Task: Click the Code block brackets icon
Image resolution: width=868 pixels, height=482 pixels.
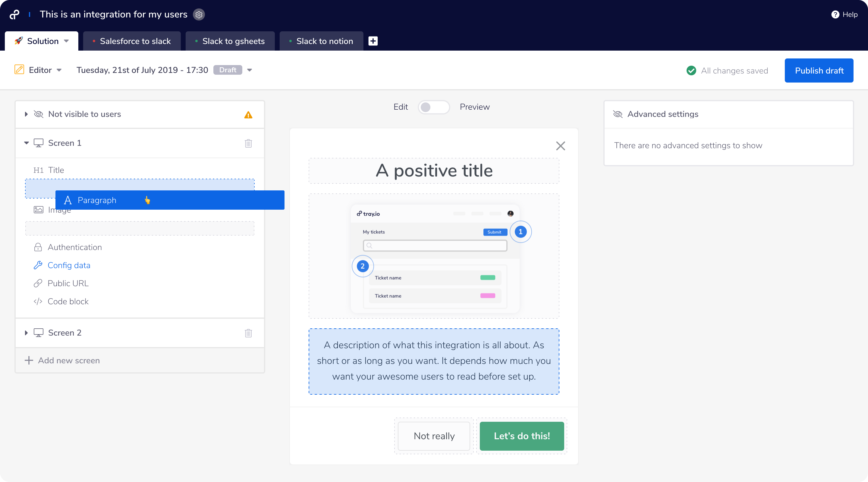Action: (x=38, y=301)
